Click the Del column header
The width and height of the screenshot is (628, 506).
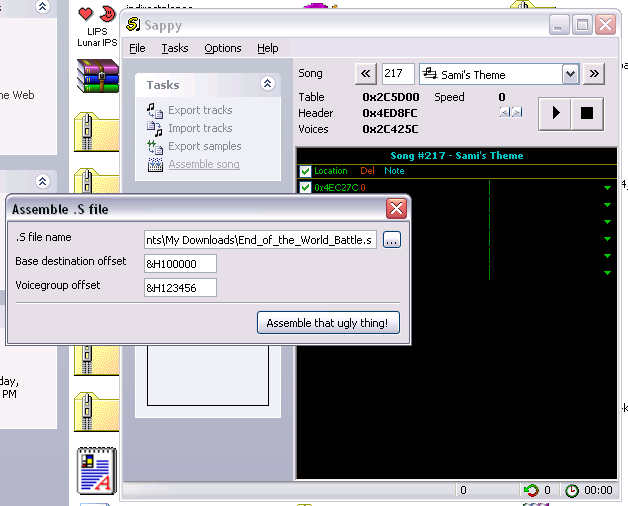(x=367, y=171)
